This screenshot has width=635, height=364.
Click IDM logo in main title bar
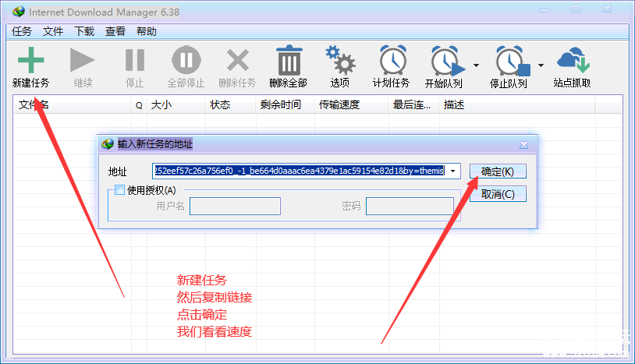(19, 12)
